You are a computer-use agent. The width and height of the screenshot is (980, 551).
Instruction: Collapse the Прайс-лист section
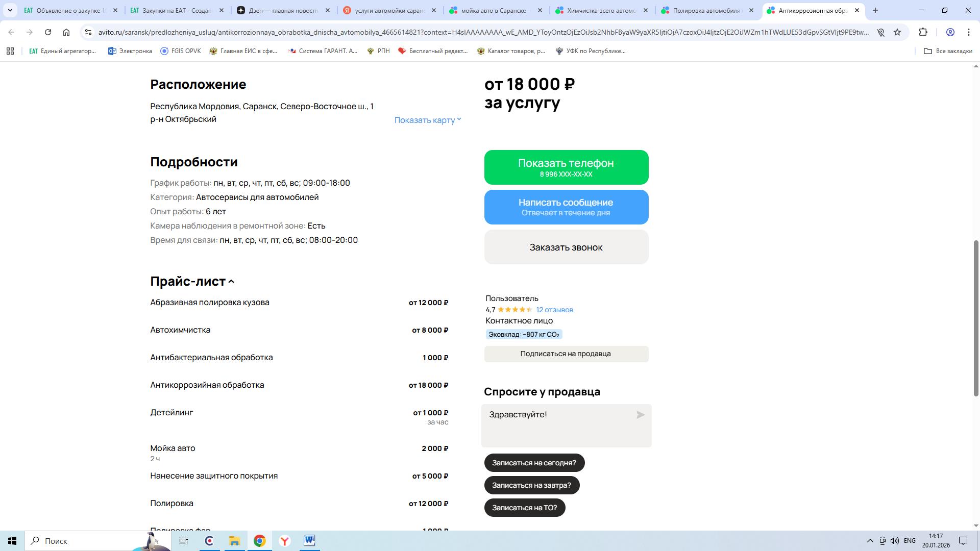pyautogui.click(x=192, y=281)
